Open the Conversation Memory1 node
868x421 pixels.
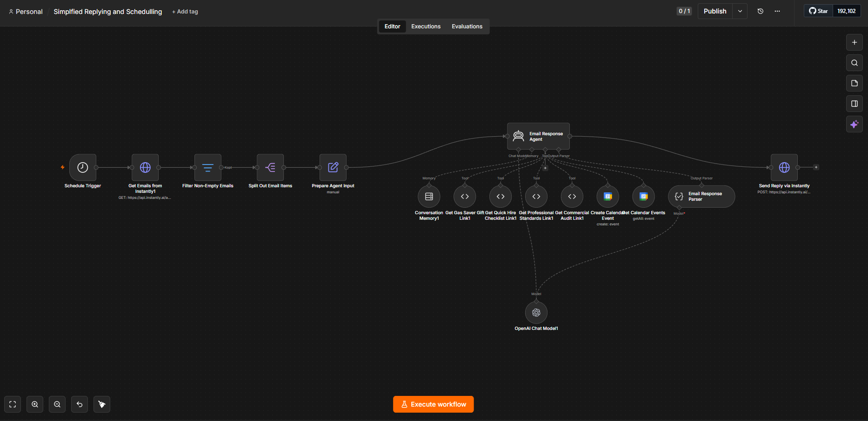429,197
